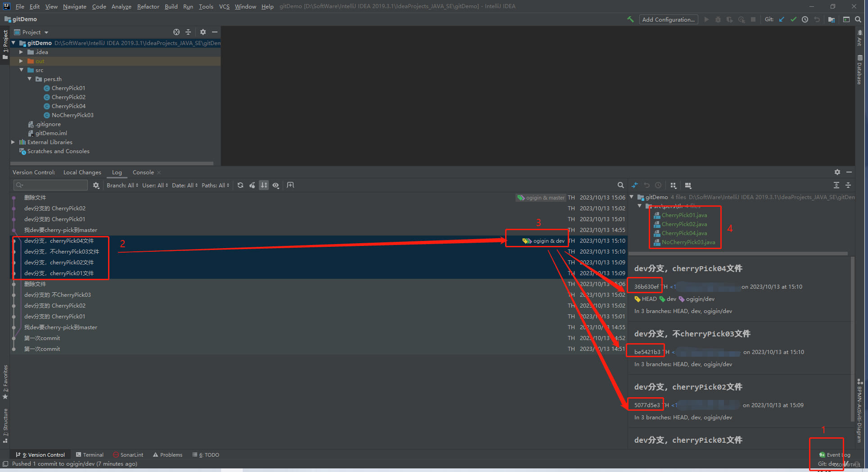Open Group By icon in changes pane
Image resolution: width=868 pixels, height=472 pixels.
tap(673, 185)
